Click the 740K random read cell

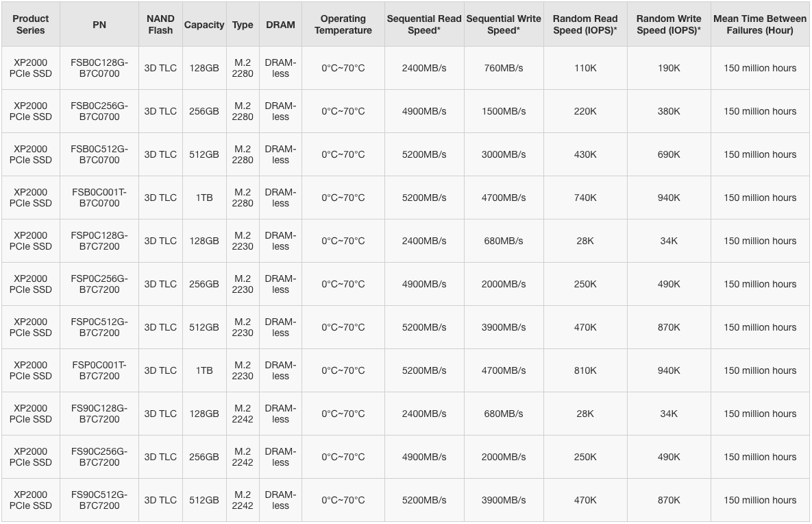(585, 198)
